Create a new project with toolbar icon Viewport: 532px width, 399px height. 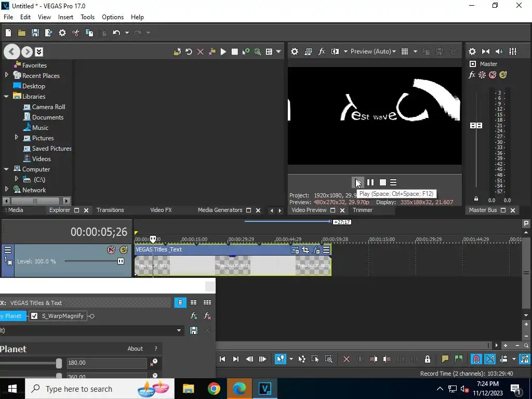[8, 33]
